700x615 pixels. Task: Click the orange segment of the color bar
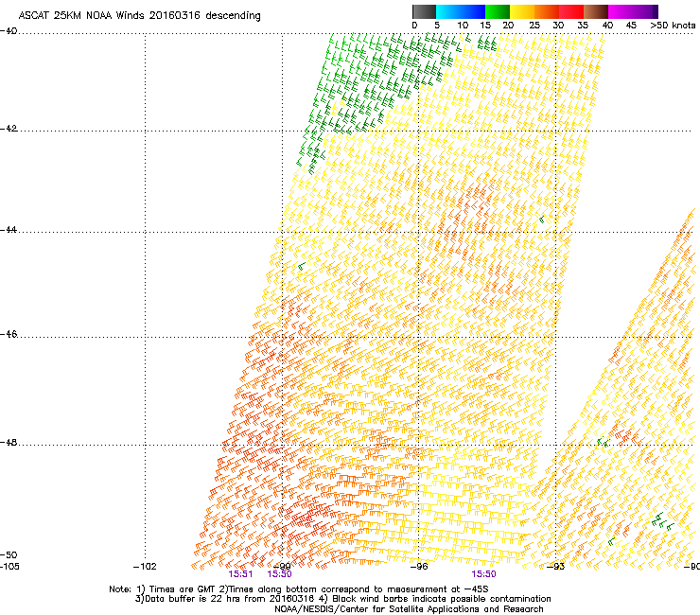click(547, 12)
